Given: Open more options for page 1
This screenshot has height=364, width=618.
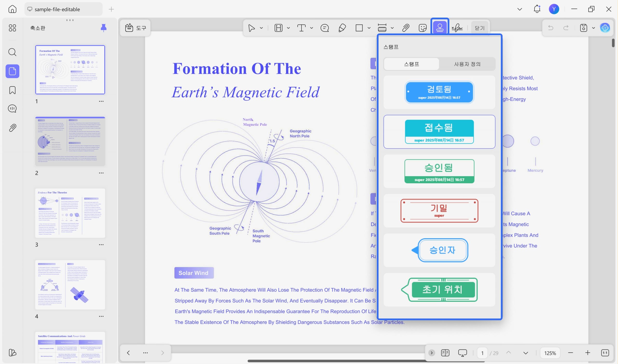Looking at the screenshot, I should pyautogui.click(x=101, y=101).
